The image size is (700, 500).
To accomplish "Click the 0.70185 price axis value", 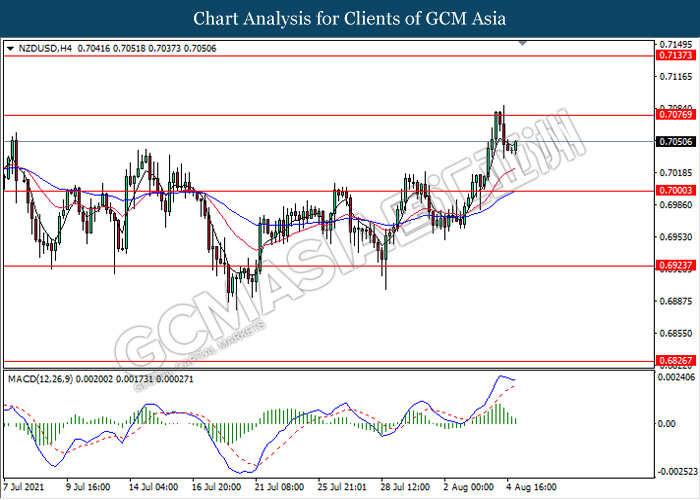I will [x=676, y=172].
